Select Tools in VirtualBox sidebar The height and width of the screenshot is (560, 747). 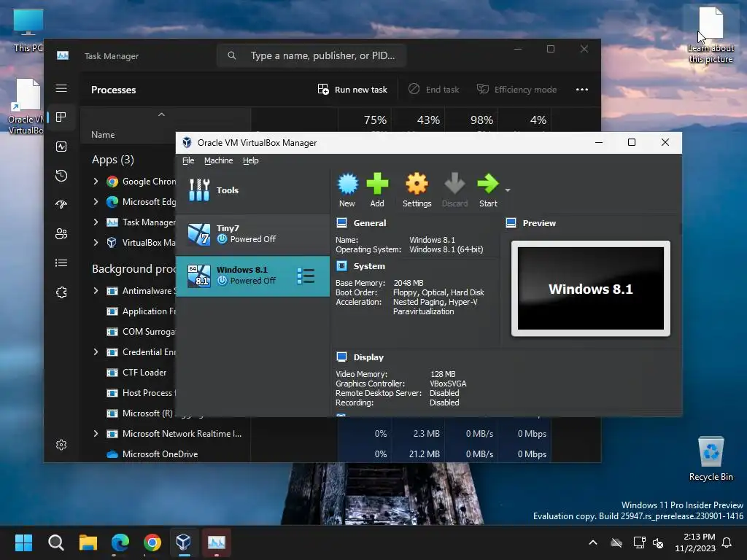[252, 190]
